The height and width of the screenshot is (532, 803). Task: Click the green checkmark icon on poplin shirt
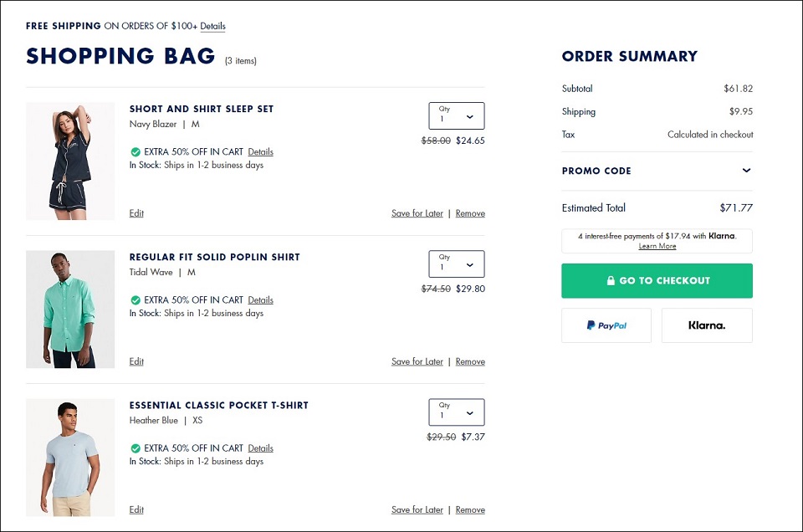pyautogui.click(x=136, y=300)
